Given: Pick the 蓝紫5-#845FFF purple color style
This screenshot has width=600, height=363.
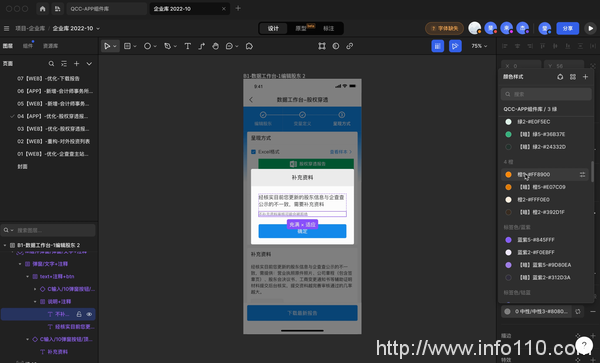Looking at the screenshot, I should coord(545,240).
